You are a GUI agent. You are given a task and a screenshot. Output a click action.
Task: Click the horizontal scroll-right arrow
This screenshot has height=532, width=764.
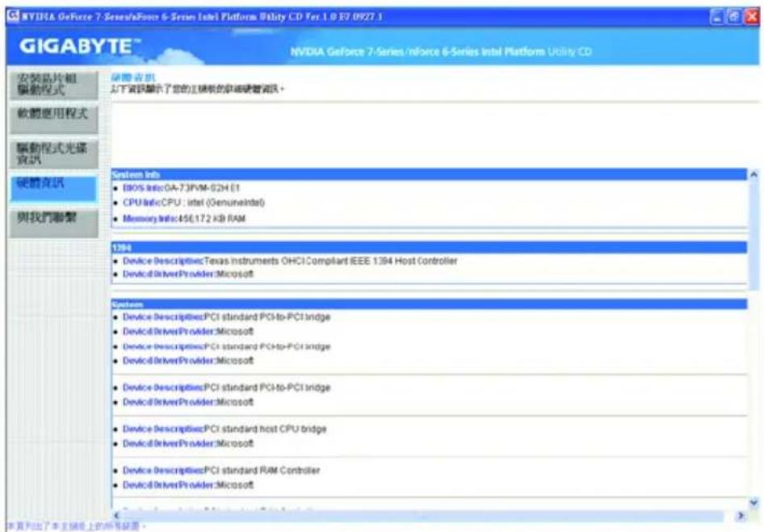tap(741, 515)
